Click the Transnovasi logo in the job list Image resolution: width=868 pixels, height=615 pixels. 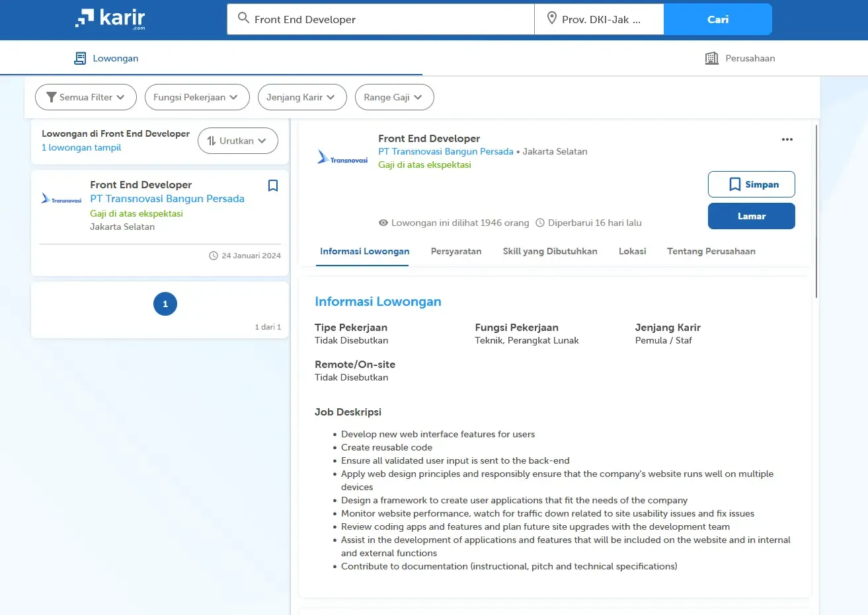(x=61, y=199)
